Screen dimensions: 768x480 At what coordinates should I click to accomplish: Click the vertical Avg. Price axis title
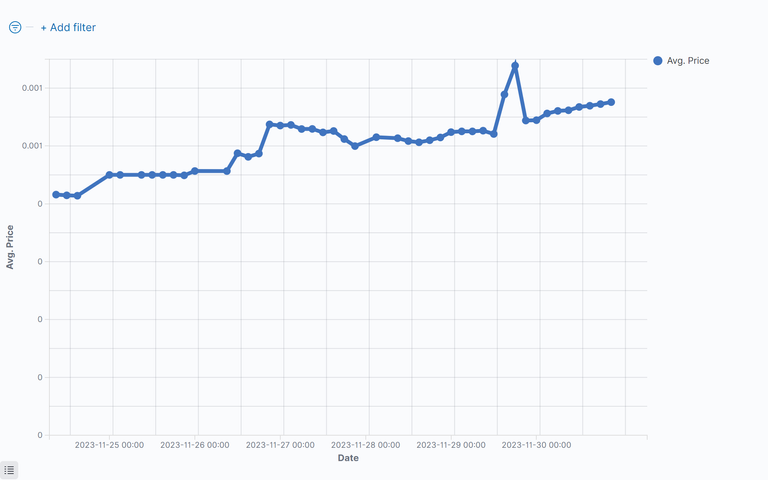[x=10, y=246]
